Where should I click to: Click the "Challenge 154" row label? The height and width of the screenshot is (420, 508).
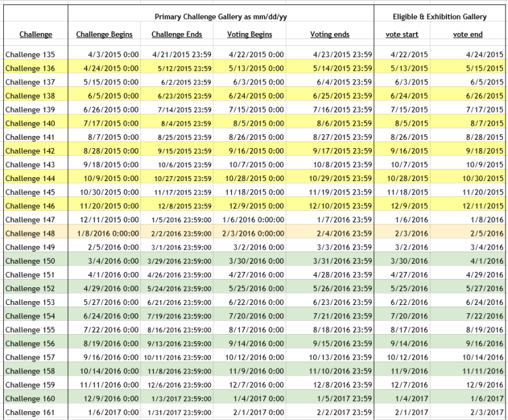[x=30, y=316]
